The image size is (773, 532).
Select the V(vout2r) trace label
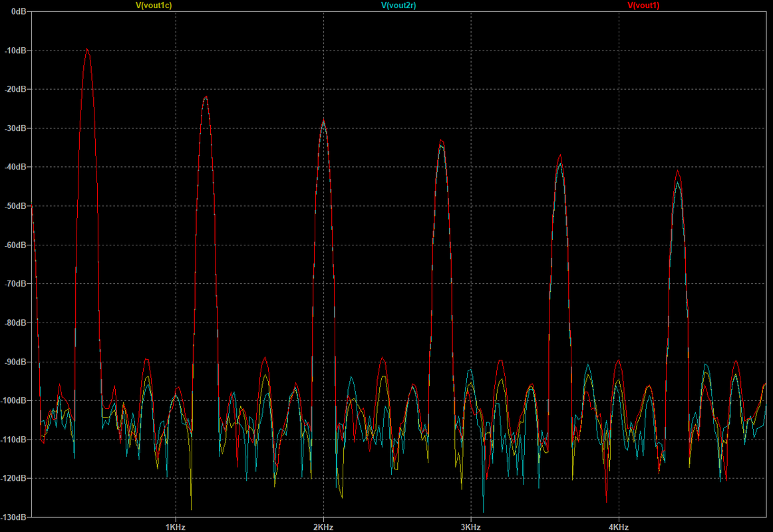[398, 5]
